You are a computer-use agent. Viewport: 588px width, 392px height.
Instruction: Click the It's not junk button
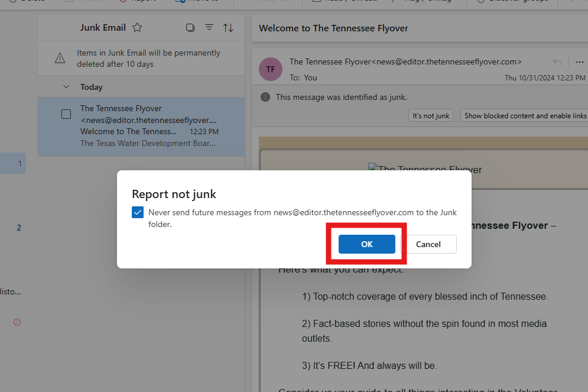click(x=431, y=115)
